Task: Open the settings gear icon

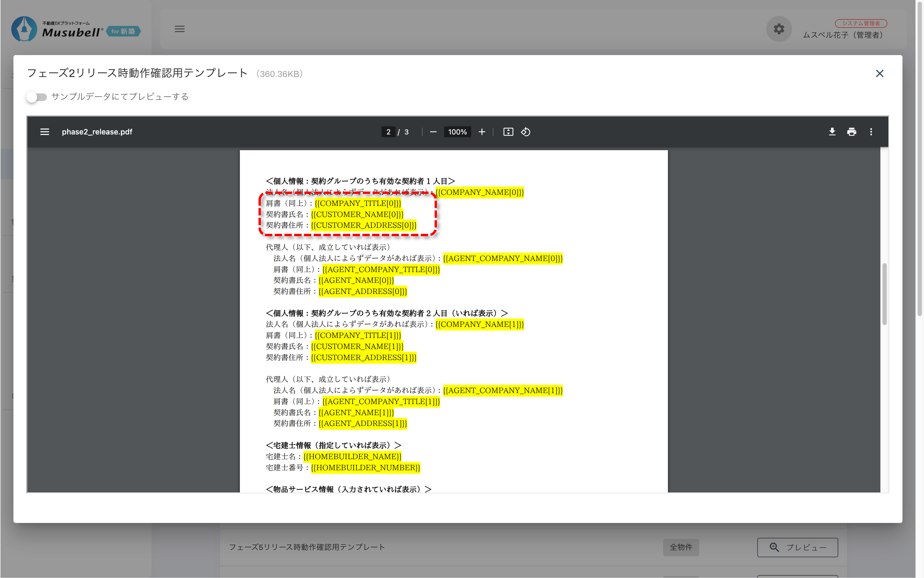Action: [x=779, y=29]
